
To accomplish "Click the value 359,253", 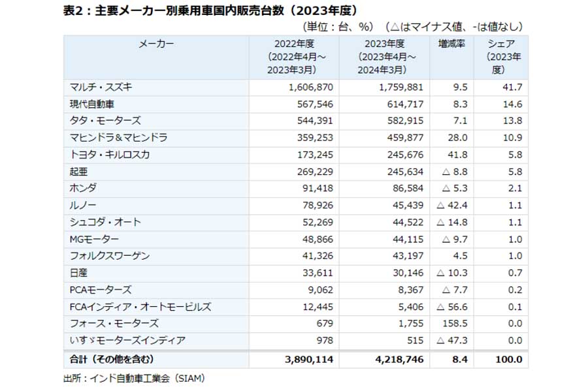I will coord(315,138).
